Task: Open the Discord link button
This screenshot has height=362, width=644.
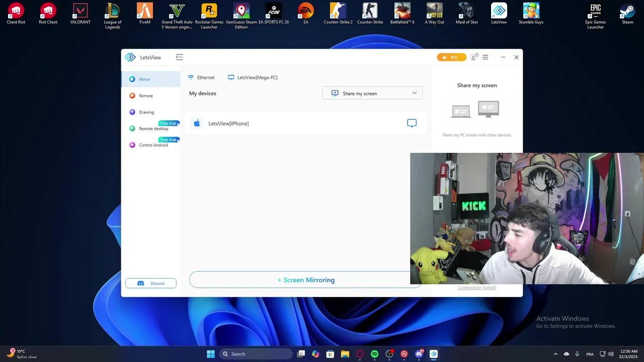Action: click(151, 283)
